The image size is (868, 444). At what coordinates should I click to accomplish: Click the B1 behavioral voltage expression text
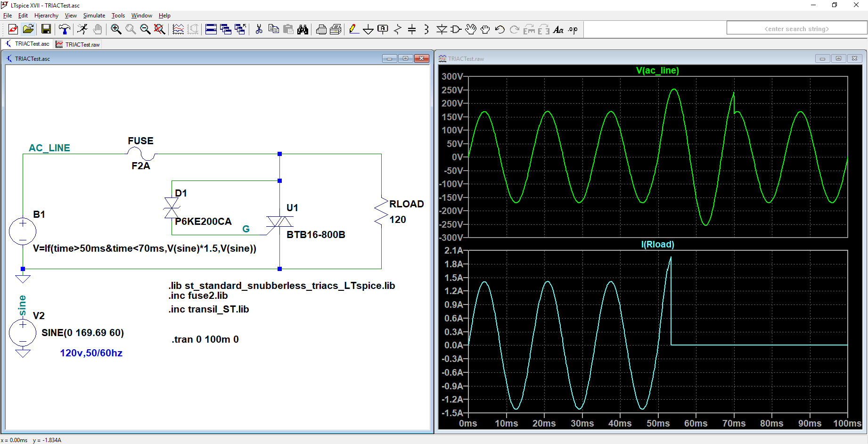(145, 248)
